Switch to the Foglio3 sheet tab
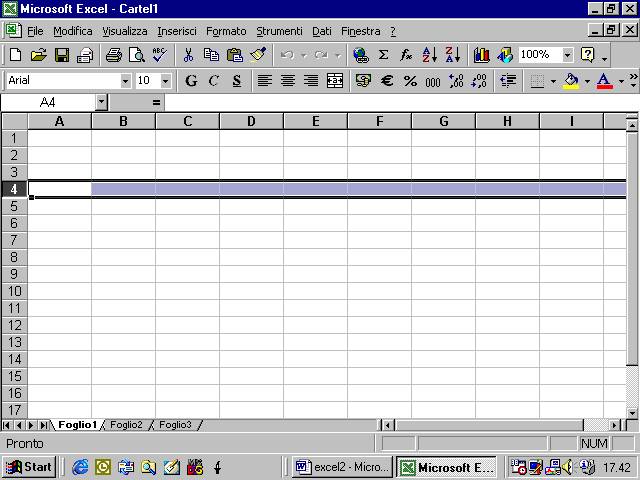The image size is (640, 480). click(175, 425)
